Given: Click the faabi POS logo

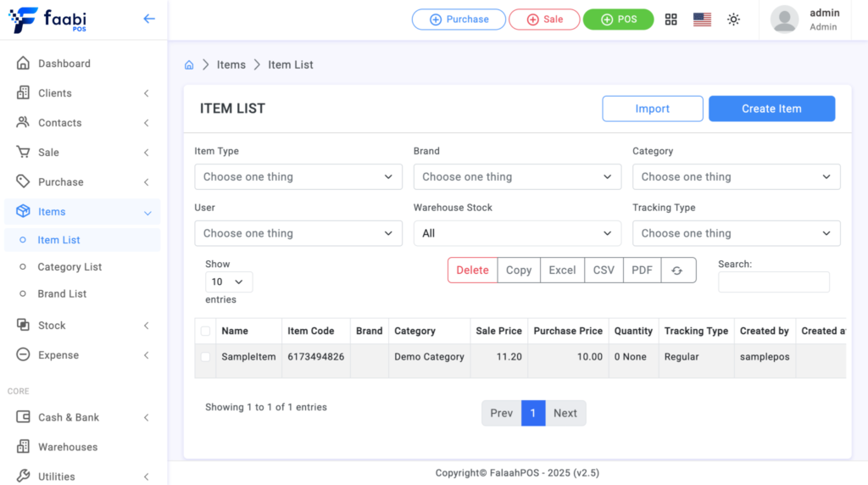Looking at the screenshot, I should 47,20.
